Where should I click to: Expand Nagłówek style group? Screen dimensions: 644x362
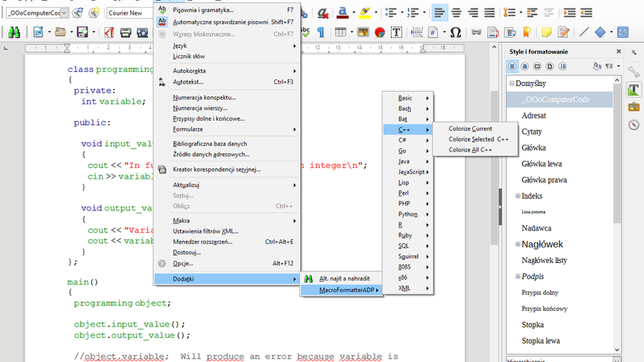tap(518, 244)
